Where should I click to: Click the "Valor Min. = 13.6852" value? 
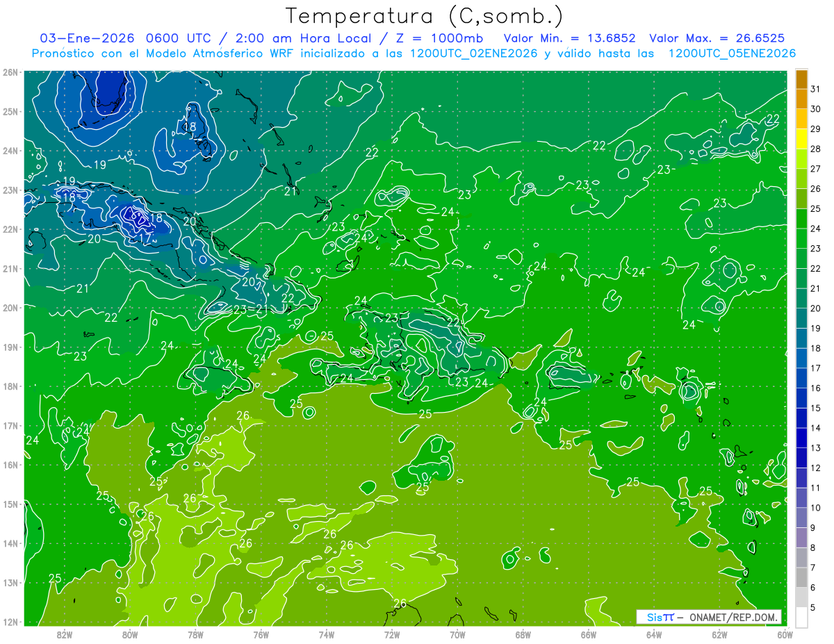pyautogui.click(x=569, y=38)
